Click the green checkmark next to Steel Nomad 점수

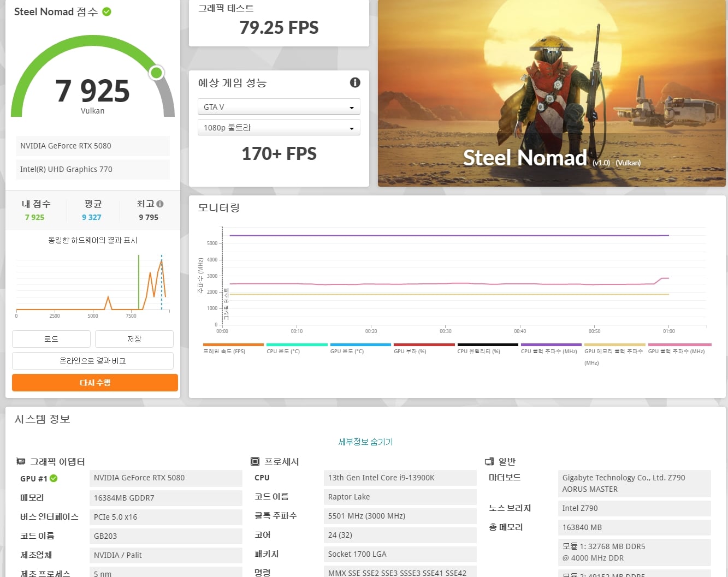(107, 11)
